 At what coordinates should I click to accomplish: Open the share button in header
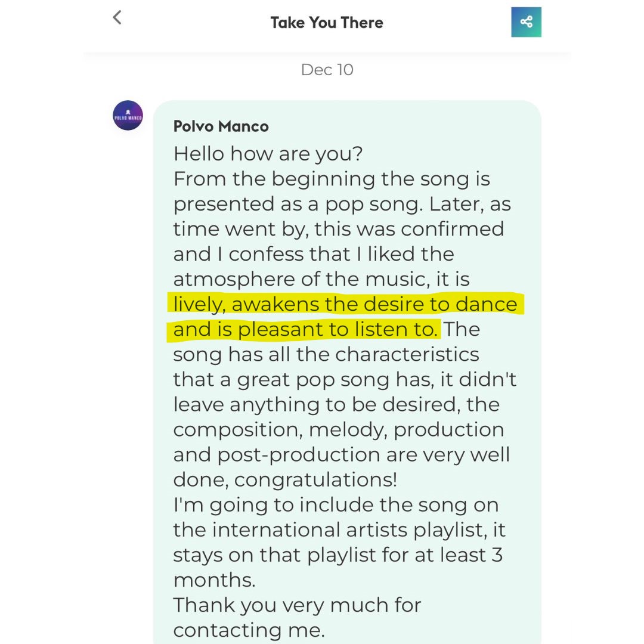click(x=526, y=22)
